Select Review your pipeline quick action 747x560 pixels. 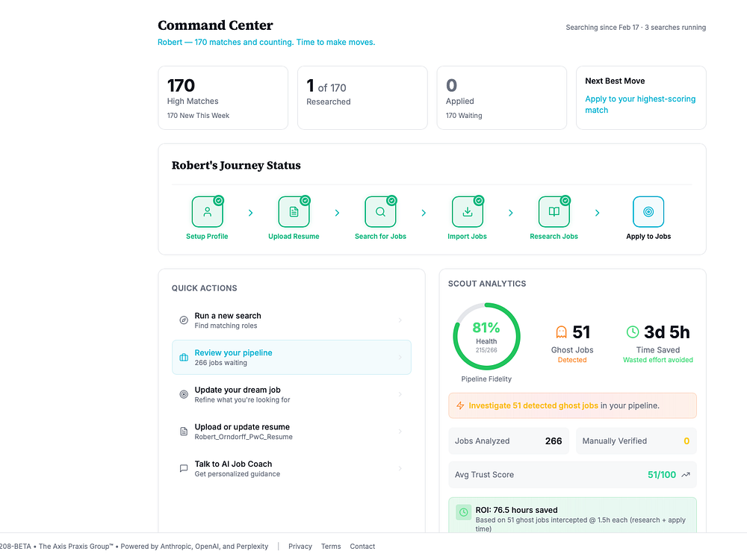coord(291,357)
